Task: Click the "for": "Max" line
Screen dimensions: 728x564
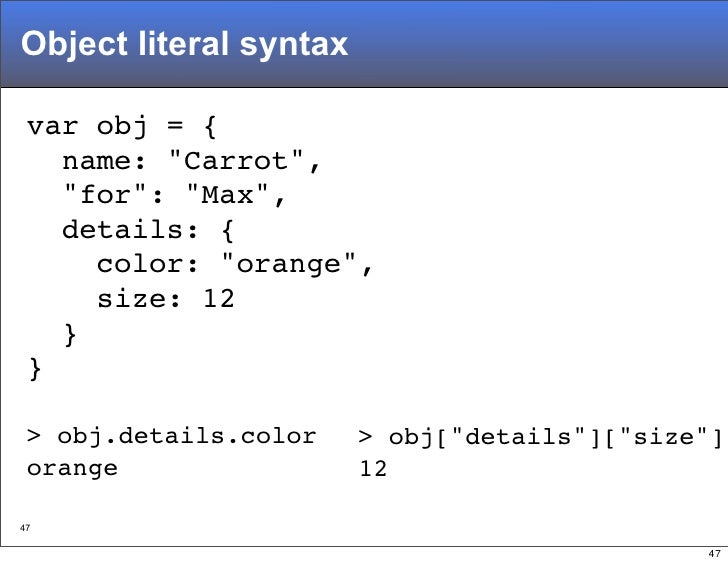Action: click(x=174, y=194)
